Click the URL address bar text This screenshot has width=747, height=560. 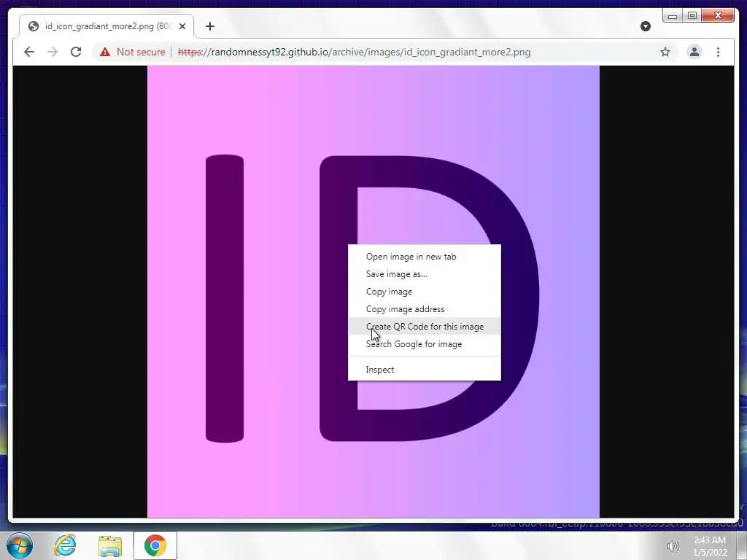click(x=354, y=52)
